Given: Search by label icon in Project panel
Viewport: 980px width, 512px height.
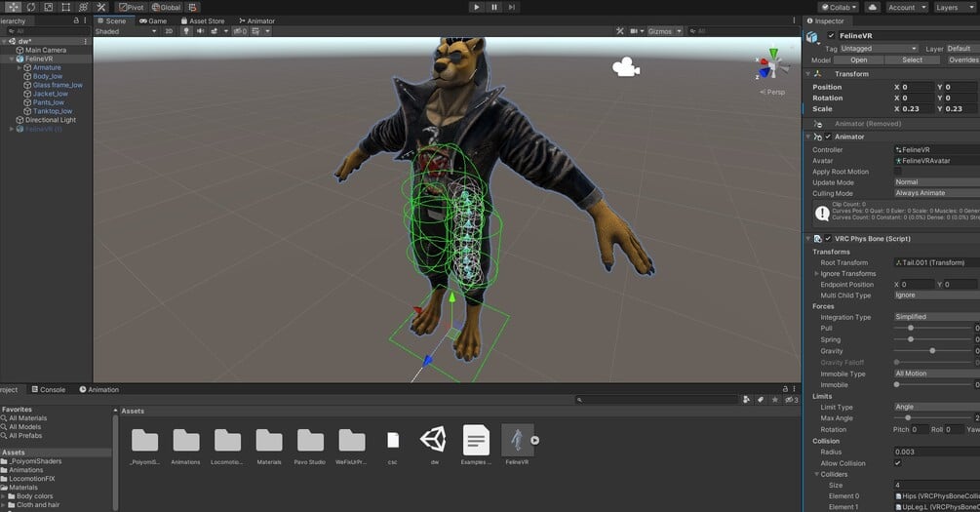Looking at the screenshot, I should (x=761, y=400).
